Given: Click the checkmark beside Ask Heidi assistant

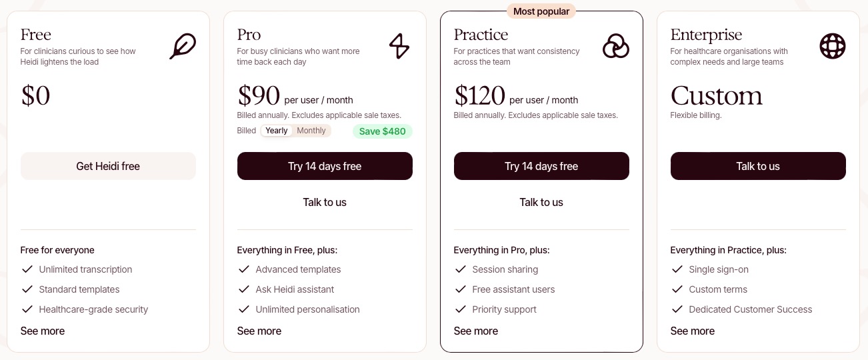Looking at the screenshot, I should pos(244,289).
